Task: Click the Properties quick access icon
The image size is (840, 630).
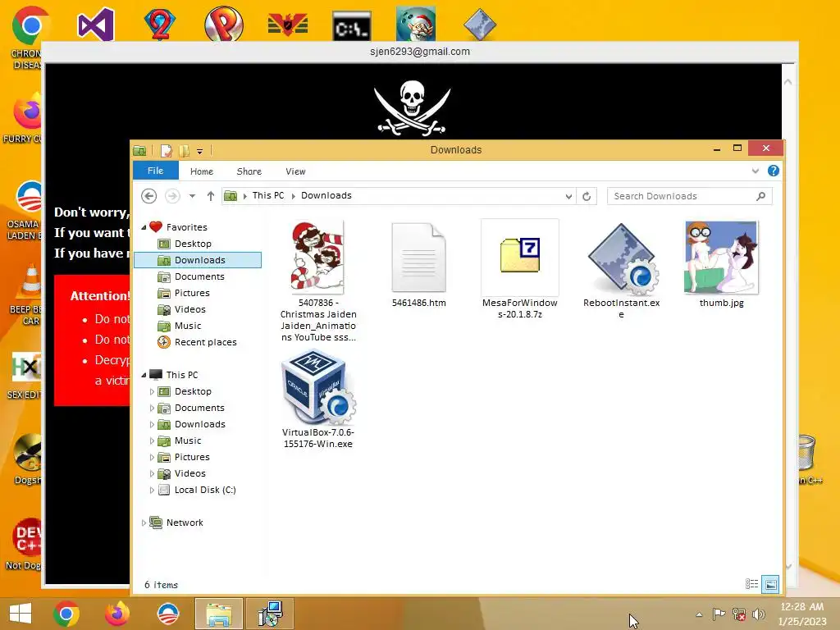Action: pos(166,151)
